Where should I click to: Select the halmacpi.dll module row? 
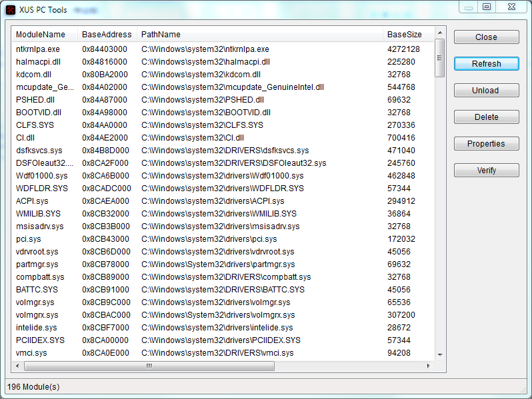tap(223, 62)
